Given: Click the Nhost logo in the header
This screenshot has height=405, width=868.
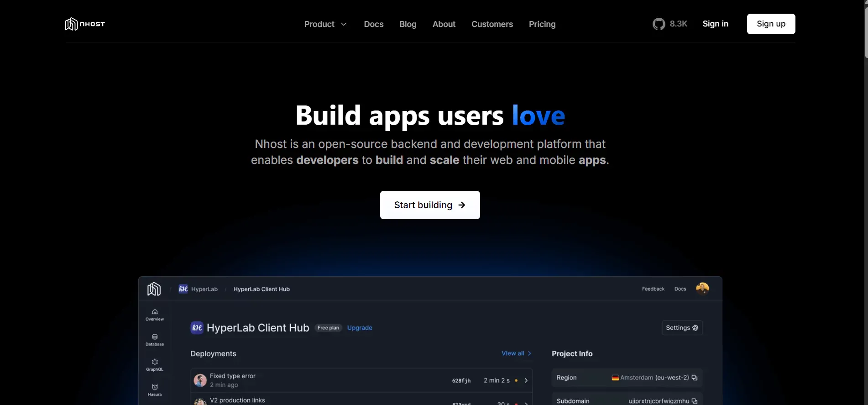Looking at the screenshot, I should click(x=85, y=24).
